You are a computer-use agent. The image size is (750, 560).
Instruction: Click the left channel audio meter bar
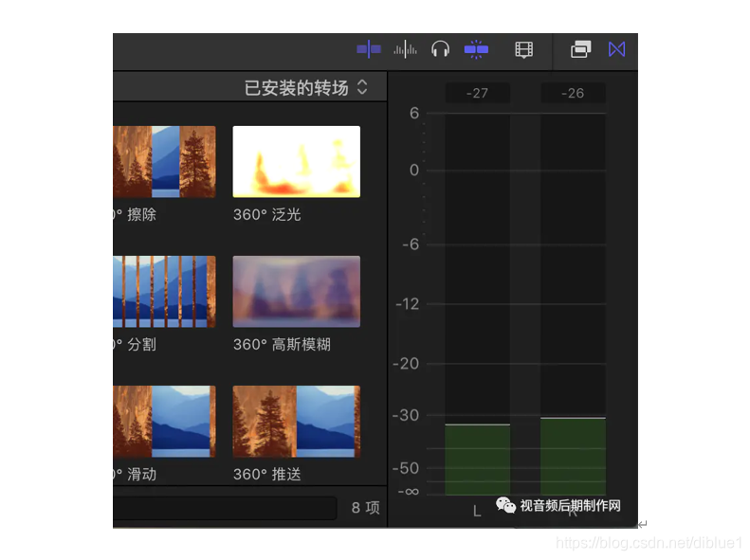pyautogui.click(x=477, y=304)
